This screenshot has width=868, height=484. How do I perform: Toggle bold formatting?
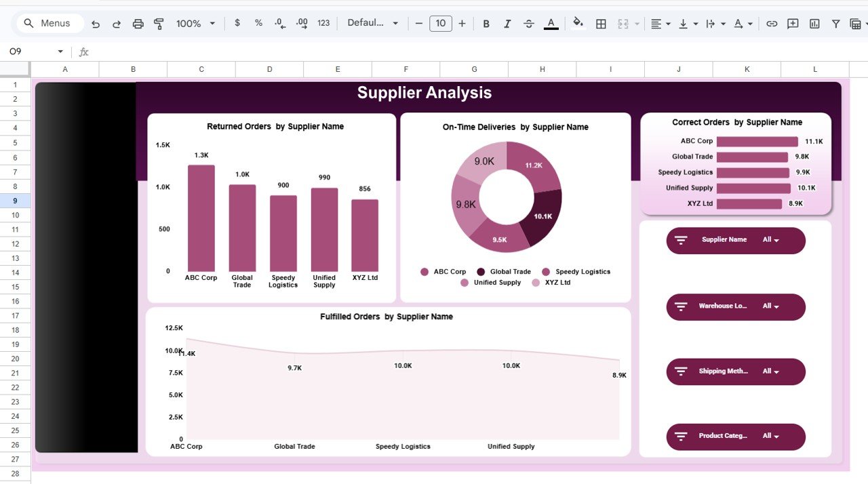[486, 23]
